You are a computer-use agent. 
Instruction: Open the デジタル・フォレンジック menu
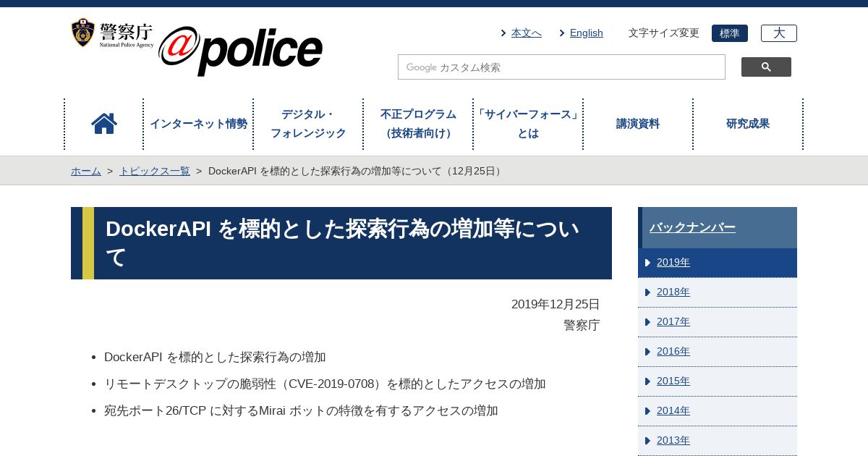click(x=308, y=124)
